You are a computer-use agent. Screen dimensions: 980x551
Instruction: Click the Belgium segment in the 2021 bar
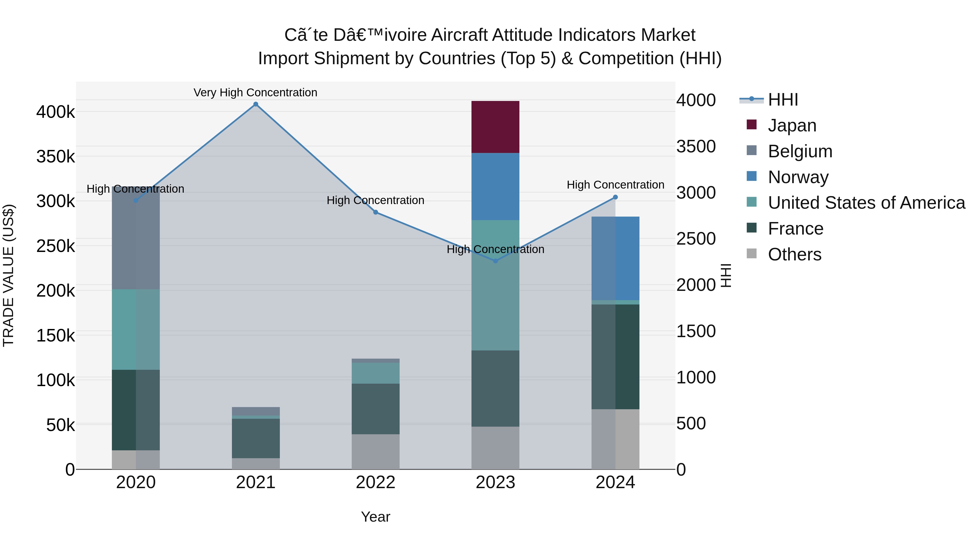(x=256, y=411)
